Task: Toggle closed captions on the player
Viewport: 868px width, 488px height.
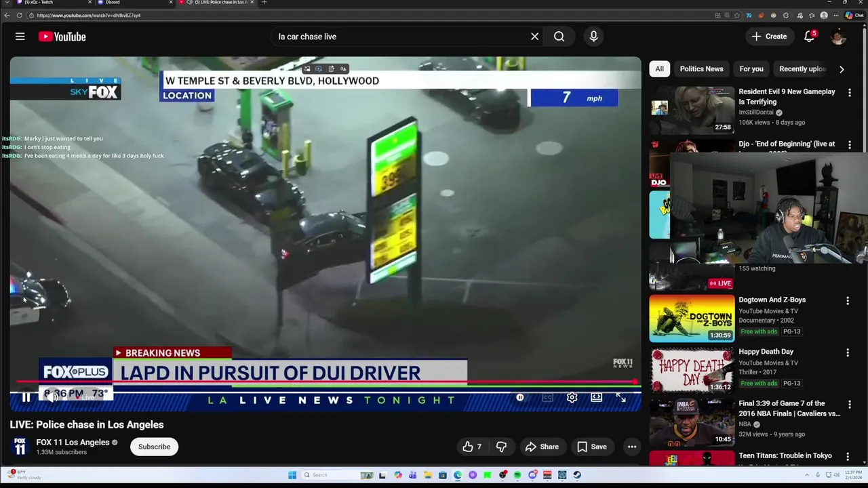Action: click(x=547, y=398)
